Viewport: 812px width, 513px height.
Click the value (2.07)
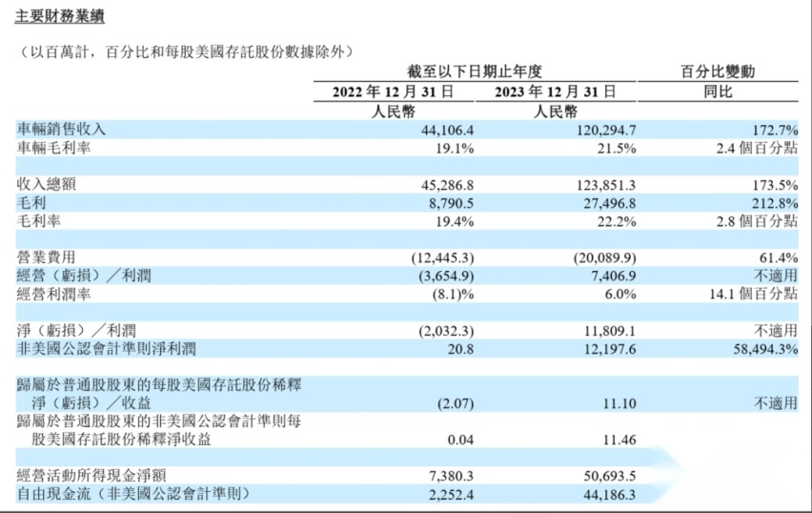[x=456, y=403]
